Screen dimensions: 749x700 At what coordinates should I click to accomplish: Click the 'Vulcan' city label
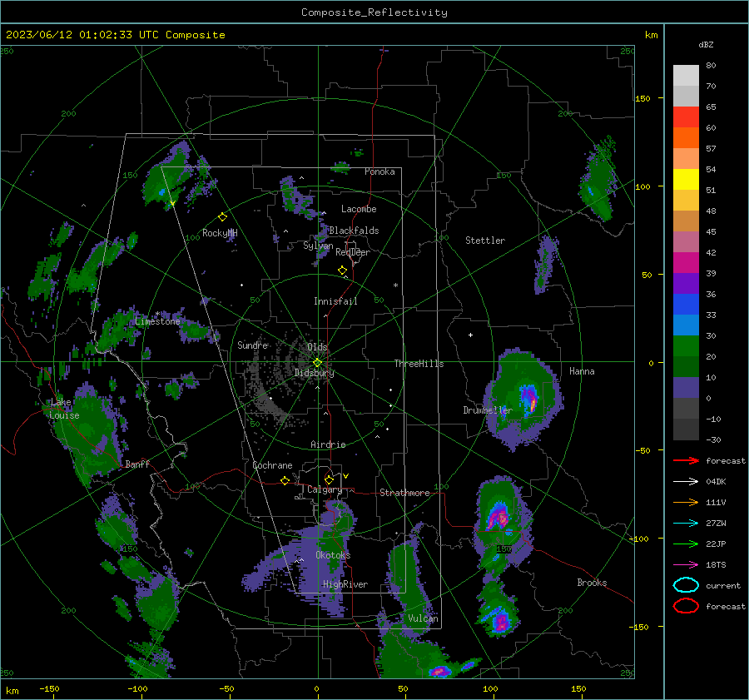point(423,618)
